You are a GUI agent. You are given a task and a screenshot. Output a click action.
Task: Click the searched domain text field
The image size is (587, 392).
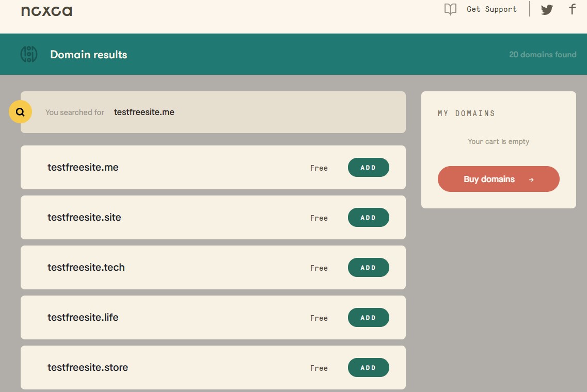pyautogui.click(x=144, y=112)
